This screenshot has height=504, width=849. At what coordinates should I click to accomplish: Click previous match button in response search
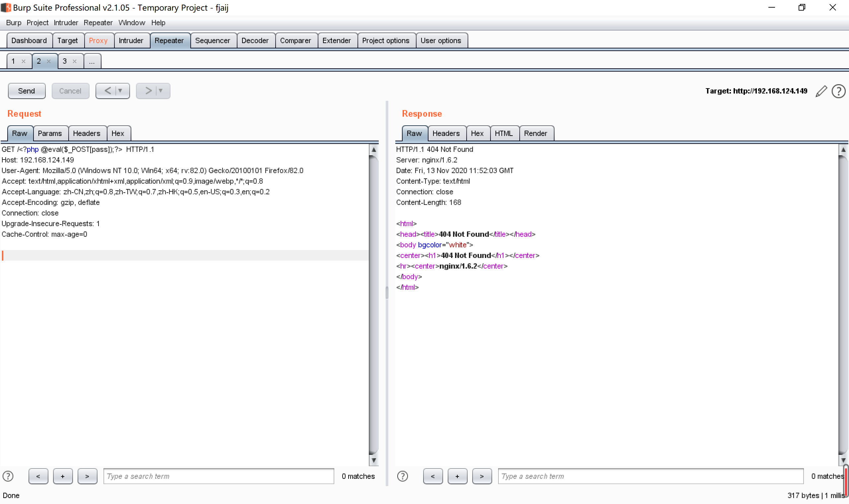pyautogui.click(x=433, y=476)
